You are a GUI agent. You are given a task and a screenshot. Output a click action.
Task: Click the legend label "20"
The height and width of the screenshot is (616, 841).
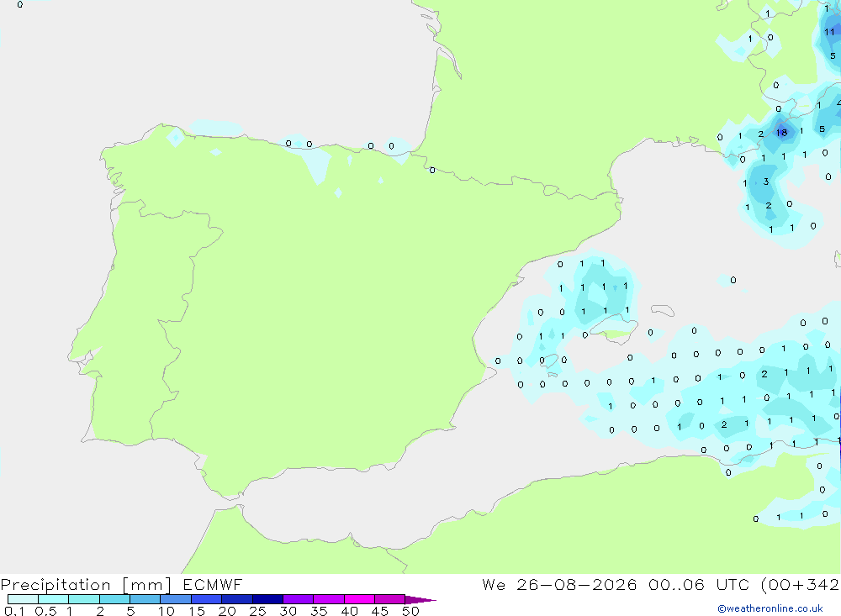pyautogui.click(x=227, y=611)
